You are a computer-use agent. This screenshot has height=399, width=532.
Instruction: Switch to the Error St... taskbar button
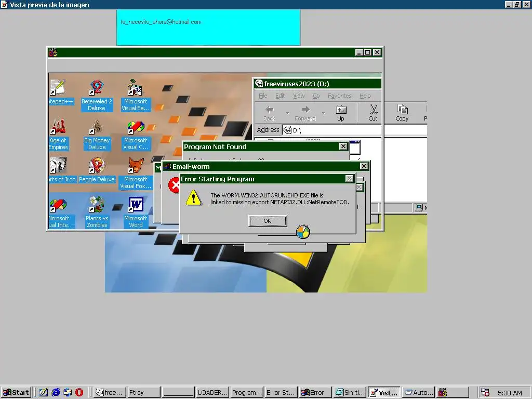(281, 393)
